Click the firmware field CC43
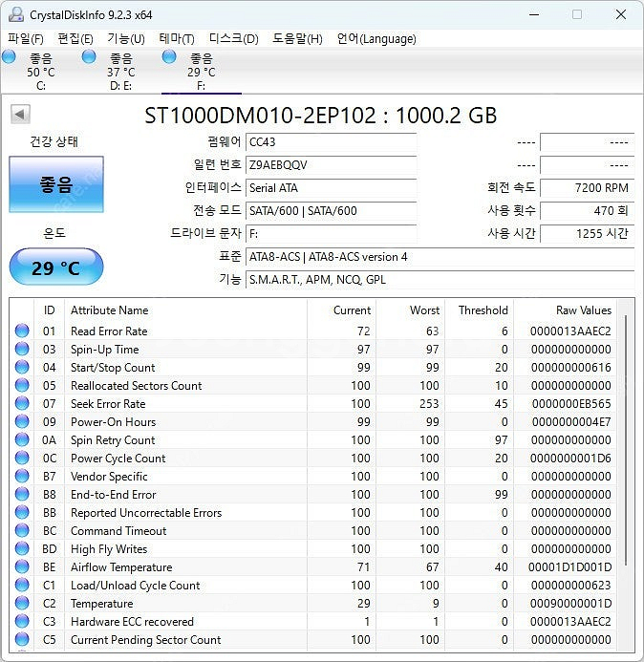This screenshot has height=662, width=644. [x=332, y=141]
